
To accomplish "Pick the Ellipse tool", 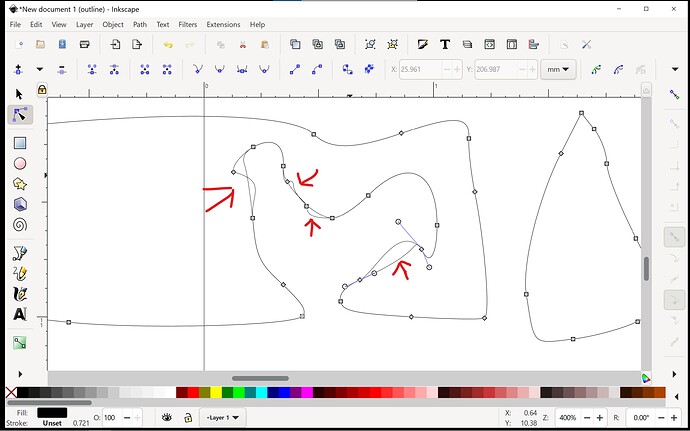I will click(x=20, y=164).
